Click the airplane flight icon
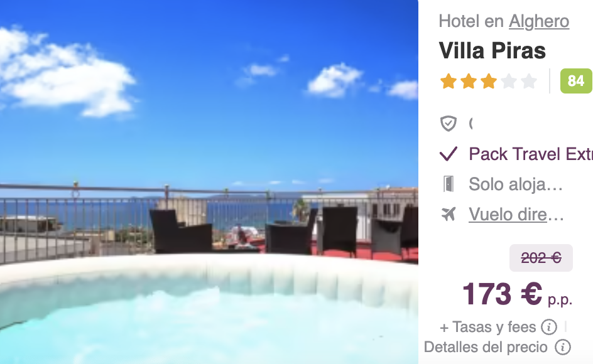593x364 pixels. 449,214
